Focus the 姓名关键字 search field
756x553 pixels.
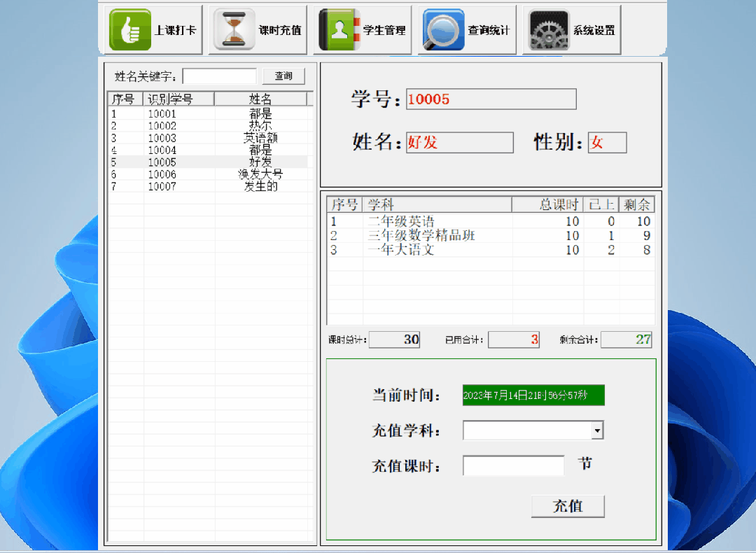pos(219,76)
